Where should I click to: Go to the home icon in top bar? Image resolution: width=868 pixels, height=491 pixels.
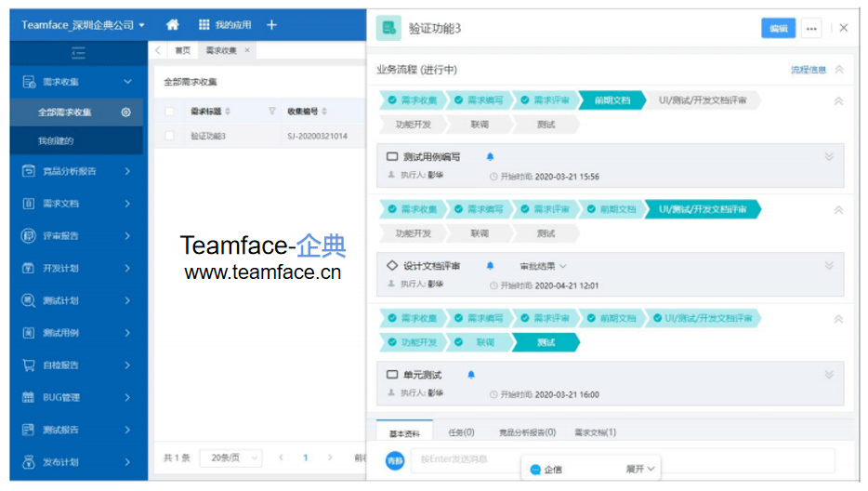[x=173, y=25]
